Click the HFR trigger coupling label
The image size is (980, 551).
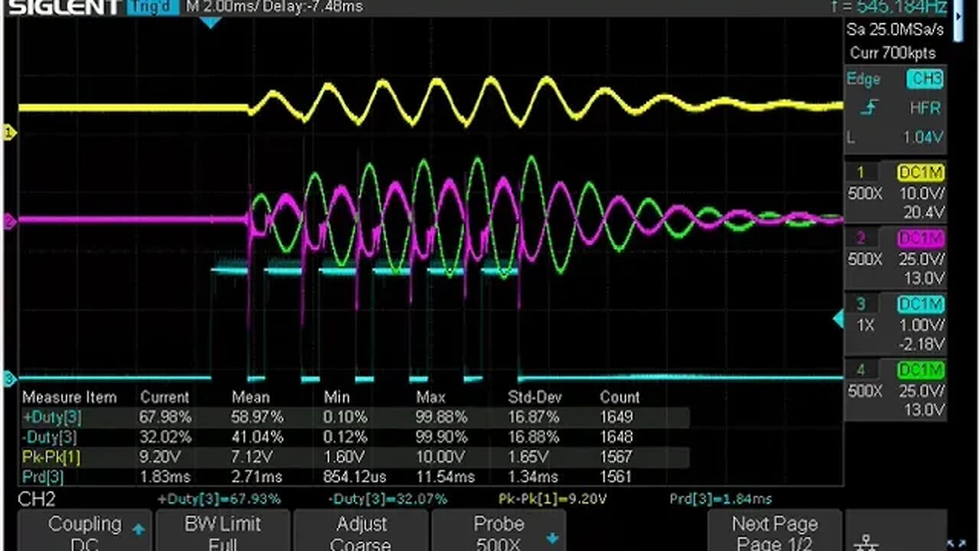(926, 109)
